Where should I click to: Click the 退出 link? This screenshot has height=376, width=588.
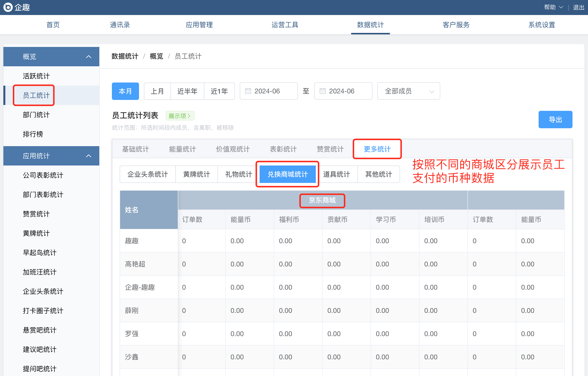coord(578,7)
